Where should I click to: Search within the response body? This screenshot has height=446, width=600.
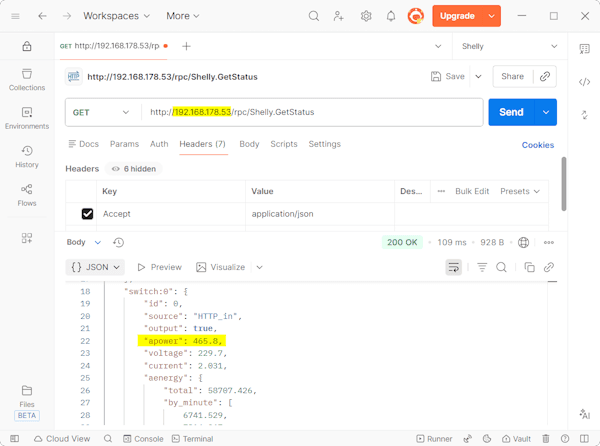pos(502,267)
